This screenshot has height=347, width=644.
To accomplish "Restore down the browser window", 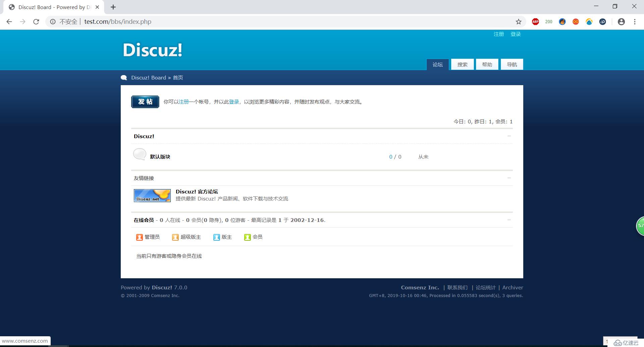I will 615,6.
